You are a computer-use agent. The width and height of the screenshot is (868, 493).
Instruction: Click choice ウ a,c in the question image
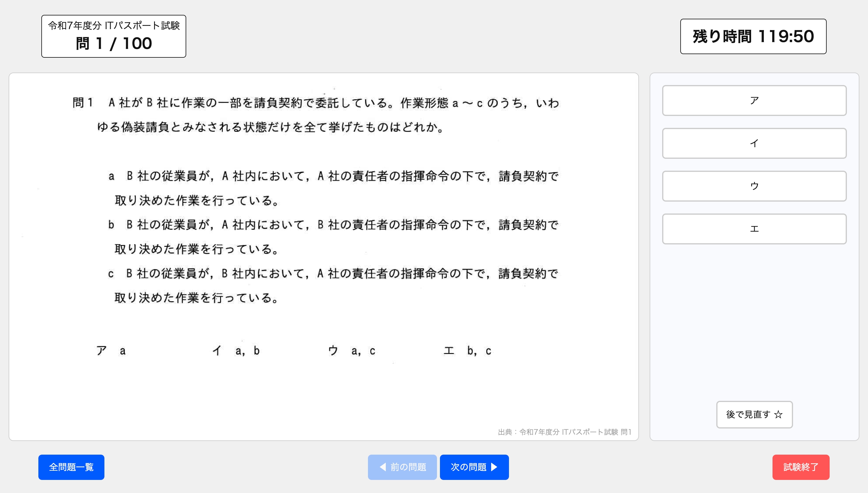tap(352, 351)
